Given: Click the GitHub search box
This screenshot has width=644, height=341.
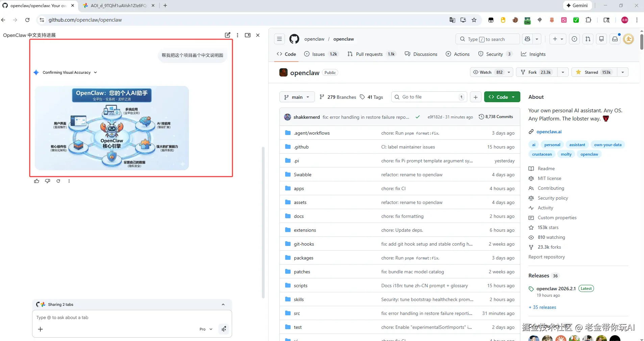Looking at the screenshot, I should [x=488, y=39].
